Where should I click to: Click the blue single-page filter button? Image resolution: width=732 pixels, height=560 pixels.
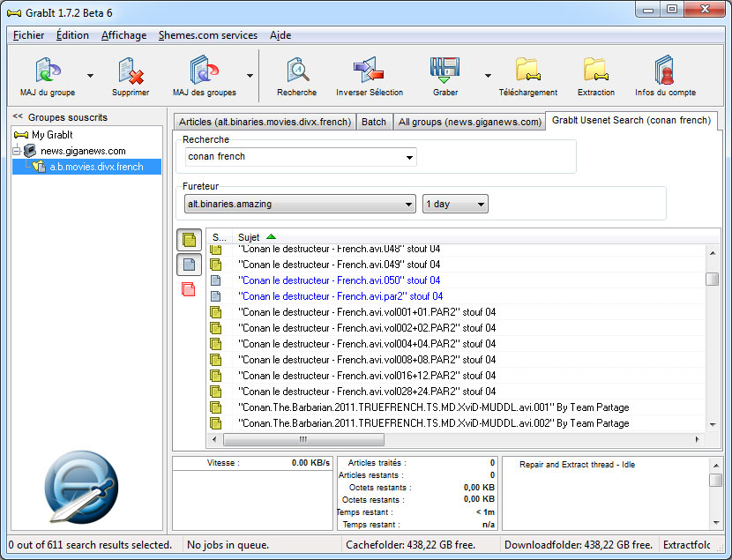pyautogui.click(x=189, y=265)
